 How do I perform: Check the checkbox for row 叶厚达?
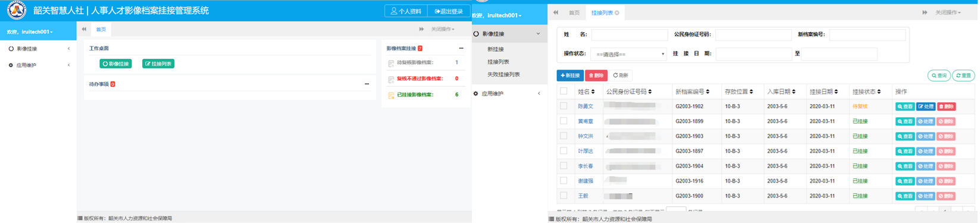[x=563, y=150]
